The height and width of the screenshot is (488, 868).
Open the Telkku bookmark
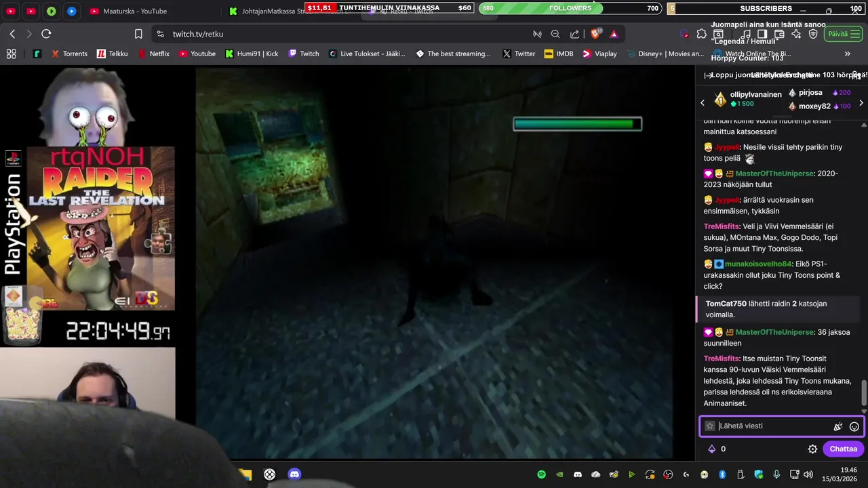tap(112, 54)
